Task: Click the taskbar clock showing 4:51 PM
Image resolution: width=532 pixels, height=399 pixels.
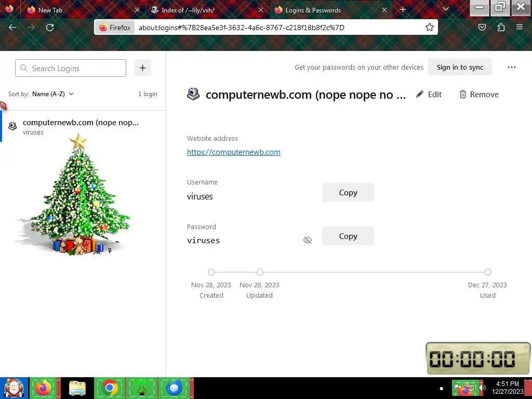Action: [x=507, y=388]
